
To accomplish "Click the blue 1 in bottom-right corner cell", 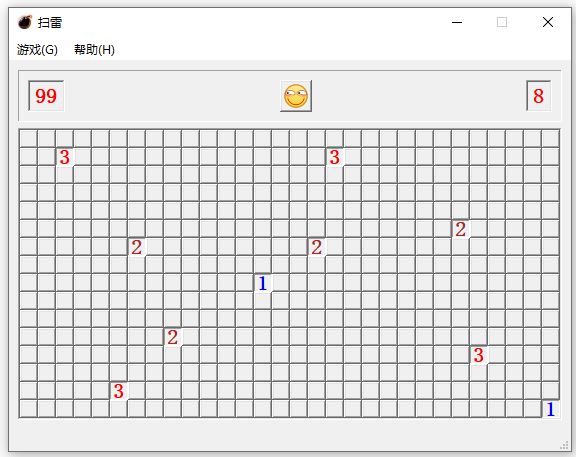I will click(x=550, y=409).
